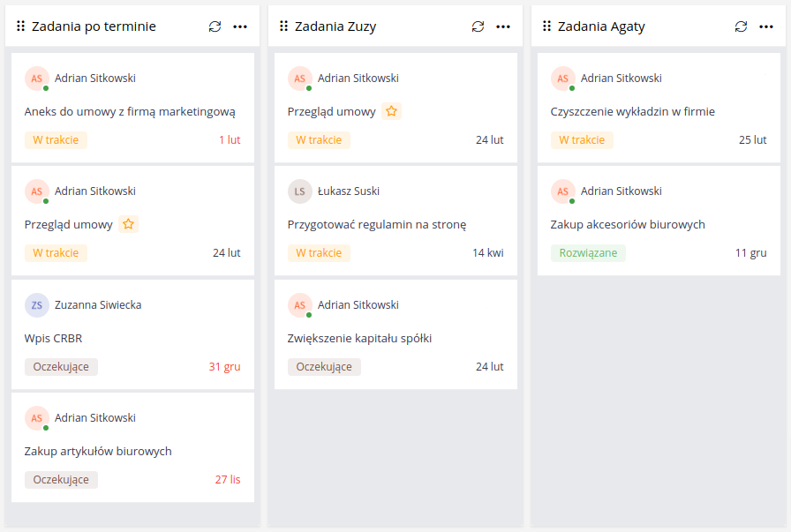Click the 1 lut overdue date
791x532 pixels.
[230, 139]
